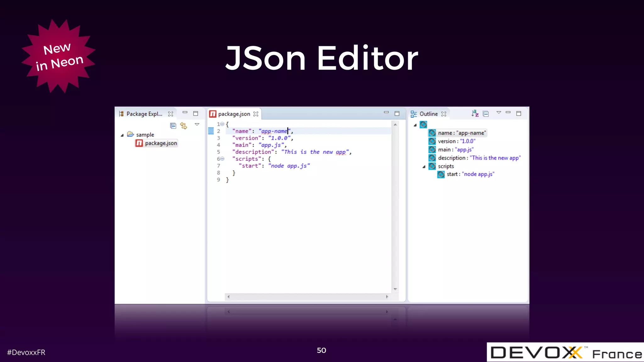Collapse All icon in Package Explorer
The height and width of the screenshot is (362, 644).
pyautogui.click(x=173, y=126)
